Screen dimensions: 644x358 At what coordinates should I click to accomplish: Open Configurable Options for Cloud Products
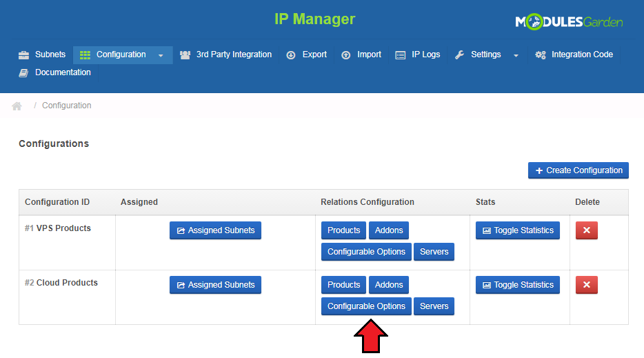tap(366, 306)
